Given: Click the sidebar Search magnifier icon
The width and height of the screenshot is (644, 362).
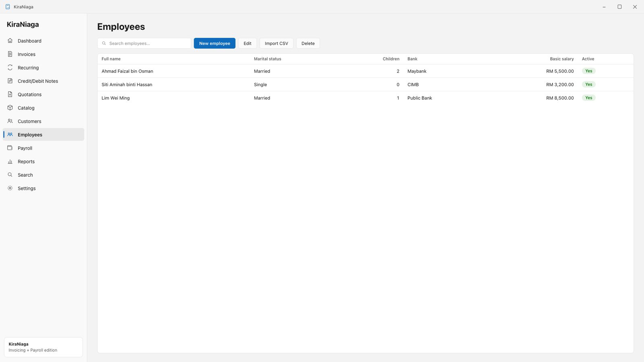Looking at the screenshot, I should click(x=10, y=175).
